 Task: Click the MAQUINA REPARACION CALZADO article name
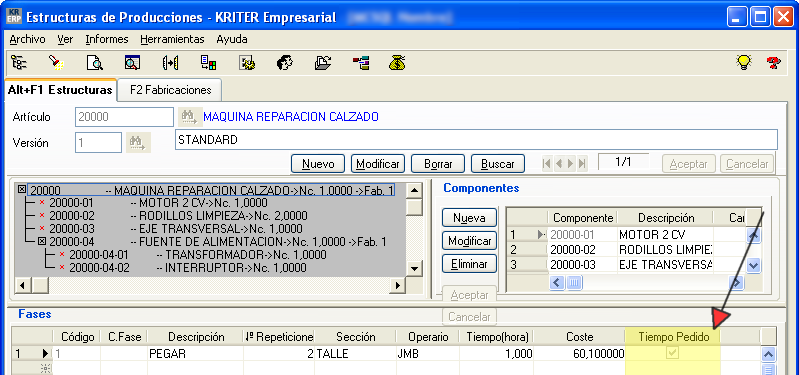click(x=291, y=117)
